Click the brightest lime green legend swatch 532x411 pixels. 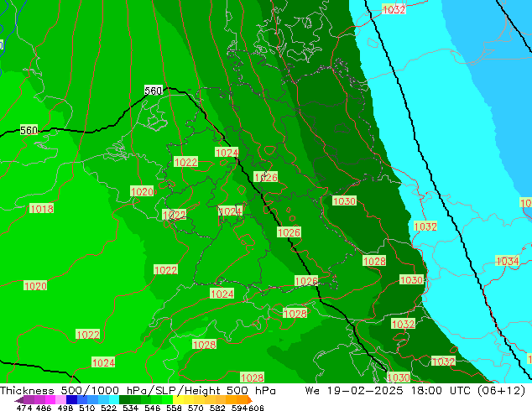pos(168,400)
